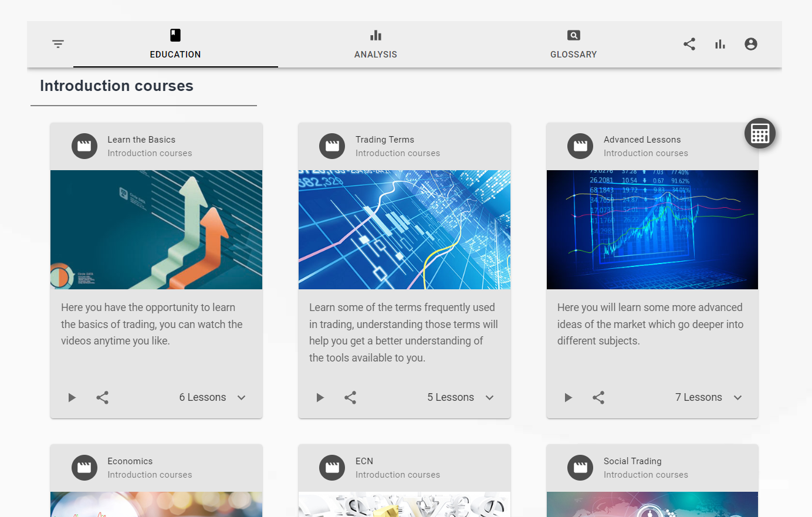
Task: Switch to the Education tab
Action: click(175, 45)
